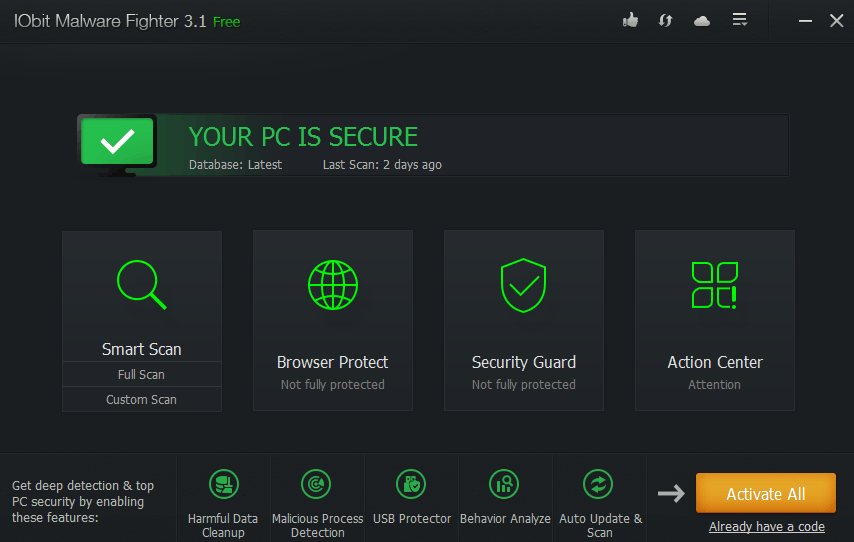Click the green checkmark monitor status icon

tap(117, 144)
